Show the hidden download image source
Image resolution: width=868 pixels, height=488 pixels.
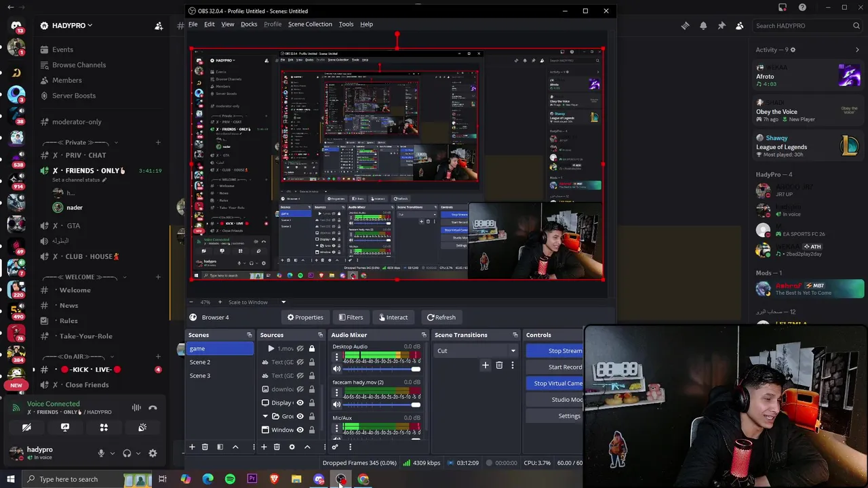(300, 389)
